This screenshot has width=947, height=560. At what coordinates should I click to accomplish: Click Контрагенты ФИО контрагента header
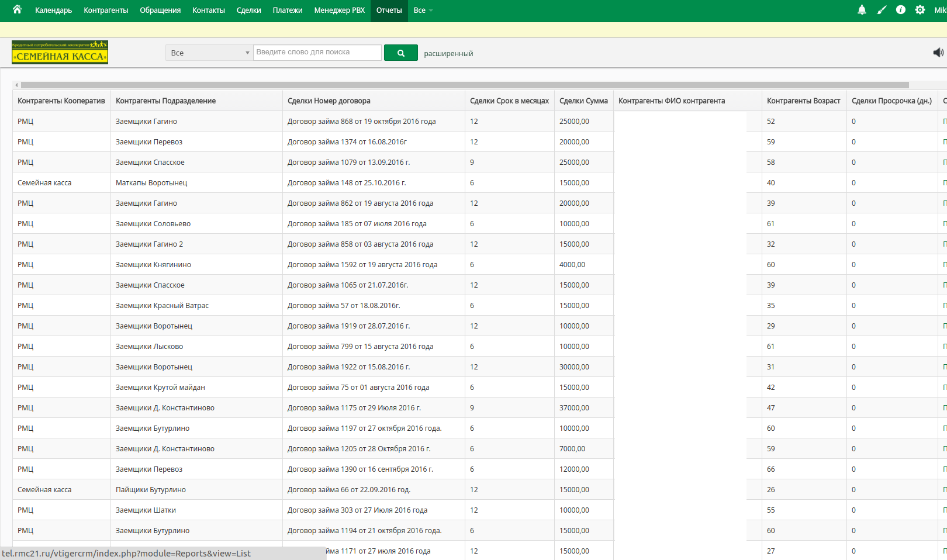click(687, 101)
